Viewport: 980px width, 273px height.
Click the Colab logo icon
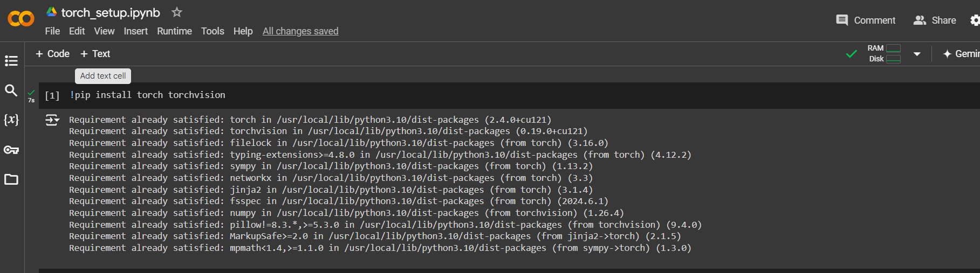click(21, 19)
